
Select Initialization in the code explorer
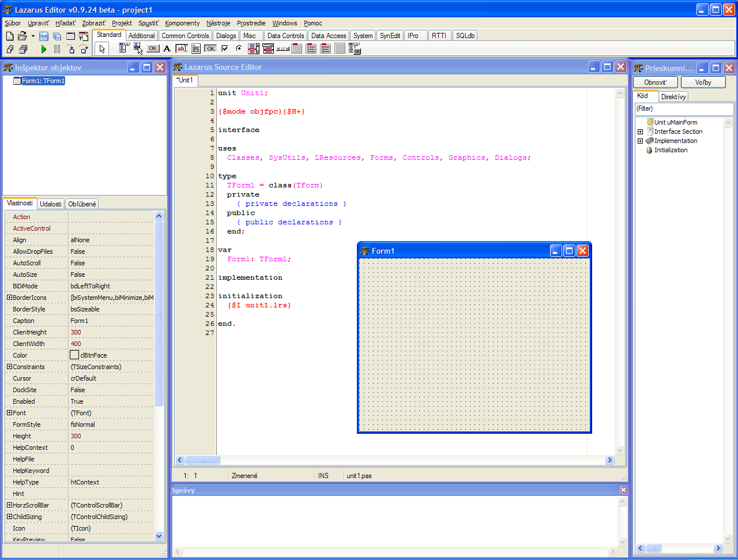click(x=671, y=150)
